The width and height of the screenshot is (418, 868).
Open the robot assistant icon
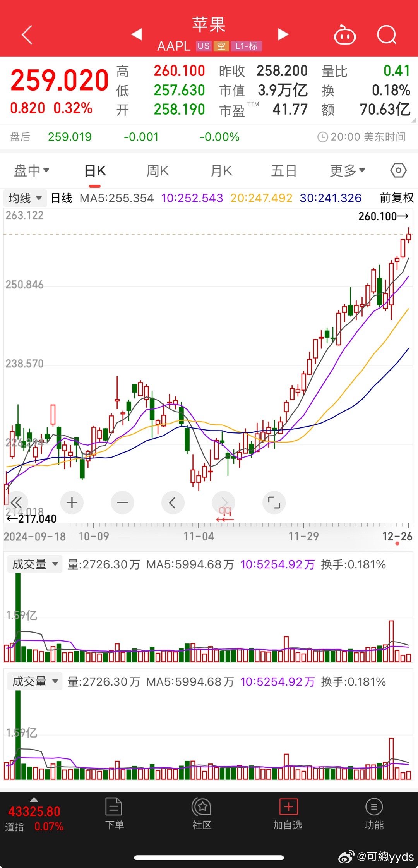(345, 35)
